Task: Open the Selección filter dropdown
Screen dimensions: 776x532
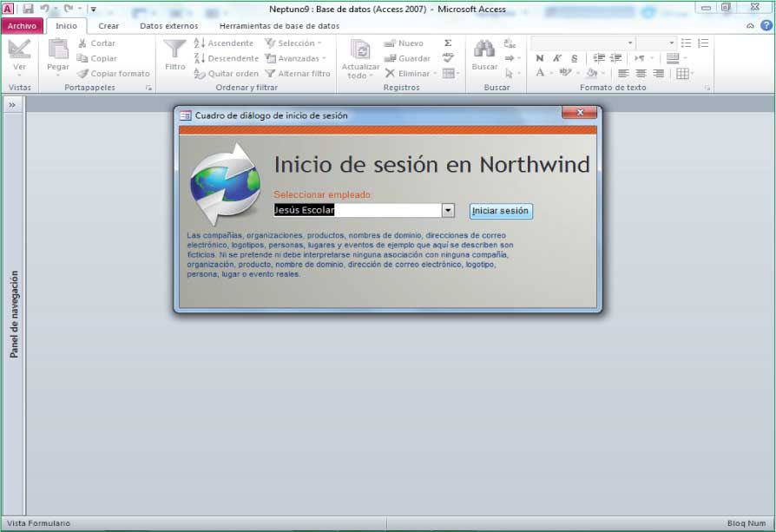Action: click(x=293, y=43)
